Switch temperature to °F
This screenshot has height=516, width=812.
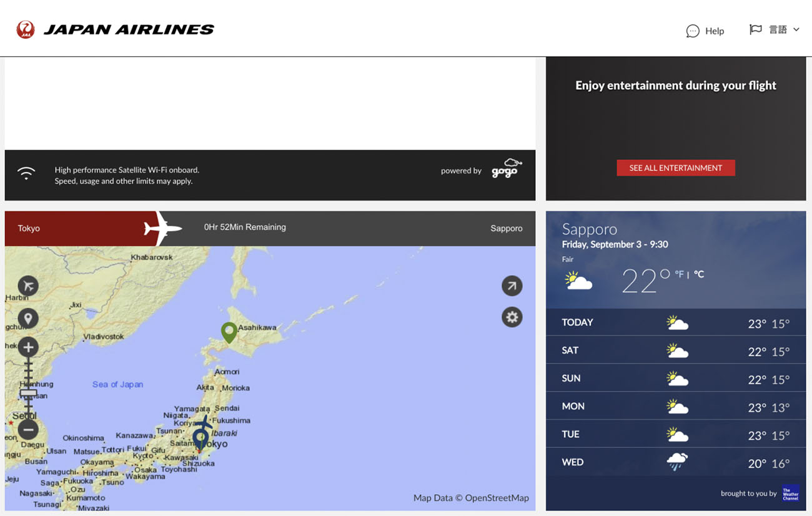679,274
